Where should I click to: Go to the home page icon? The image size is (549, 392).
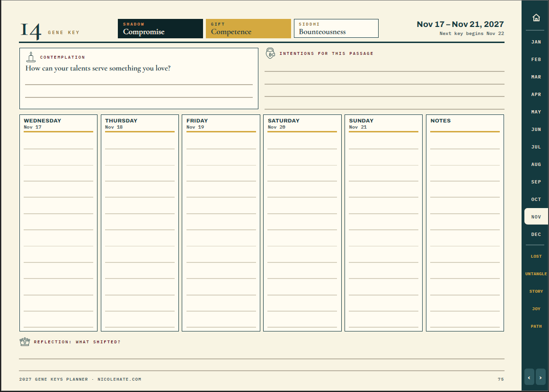coord(536,17)
